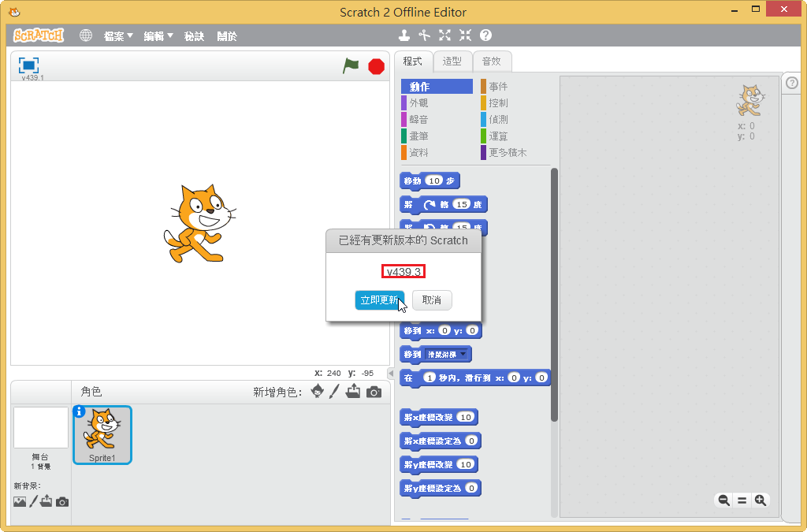Viewport: 807px width, 532px height.
Task: Open the 秘訣 tips menu
Action: pyautogui.click(x=194, y=36)
